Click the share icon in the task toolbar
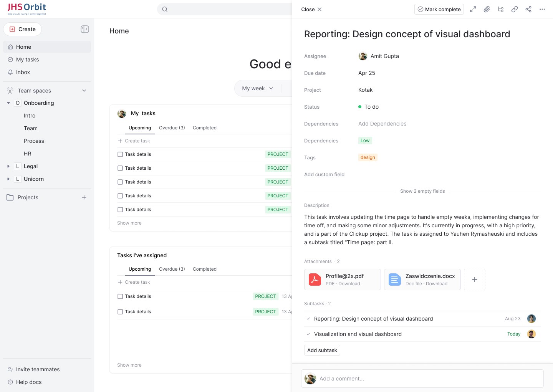The width and height of the screenshot is (553, 392). pyautogui.click(x=528, y=9)
